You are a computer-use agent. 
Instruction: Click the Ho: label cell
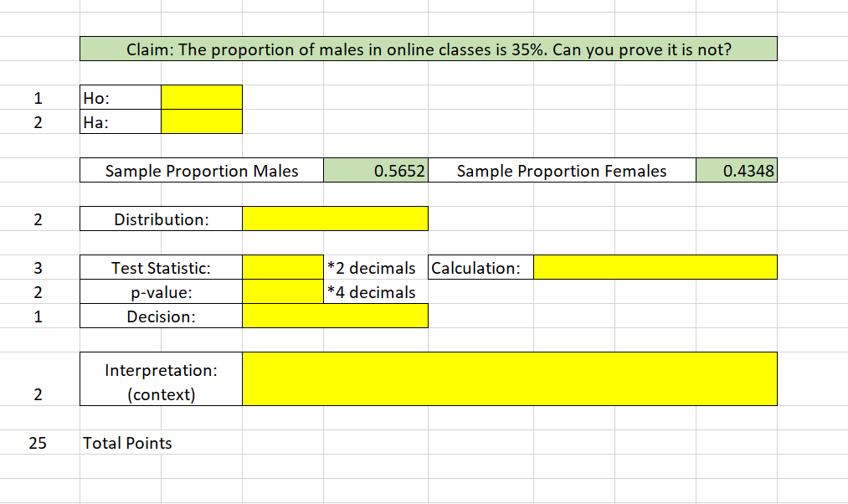click(x=120, y=97)
